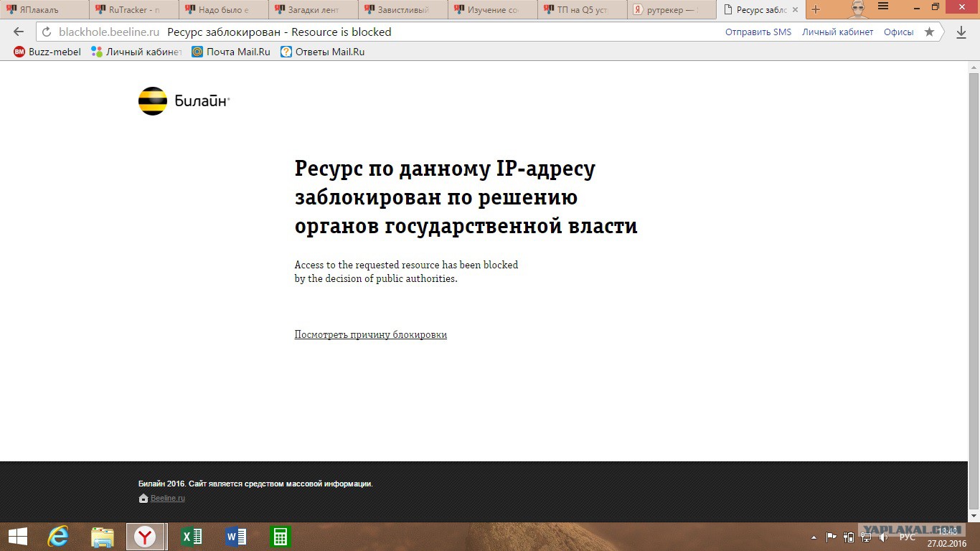Viewport: 980px width, 551px height.
Task: Open the network tray icon
Action: click(x=867, y=537)
